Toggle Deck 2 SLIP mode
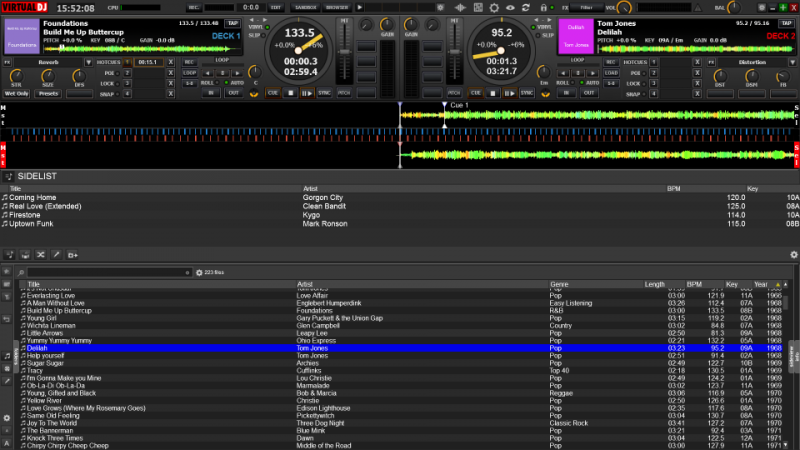800x450 pixels. [545, 35]
